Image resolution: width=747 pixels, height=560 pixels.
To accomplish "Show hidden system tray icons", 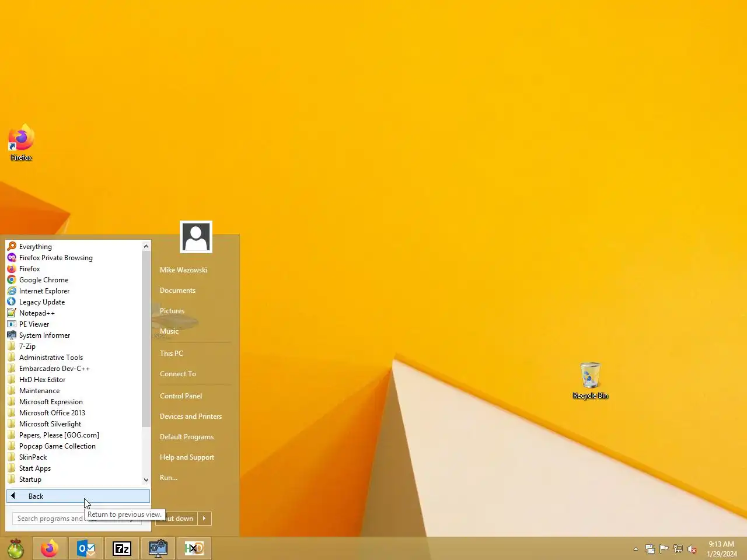I will pyautogui.click(x=636, y=549).
